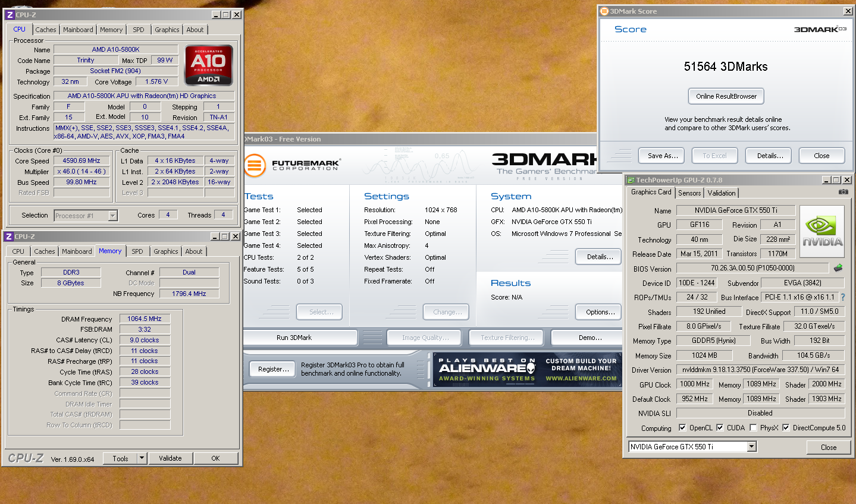This screenshot has width=856, height=504.
Task: Click the Memory Size 8 GBytes value
Action: (71, 283)
